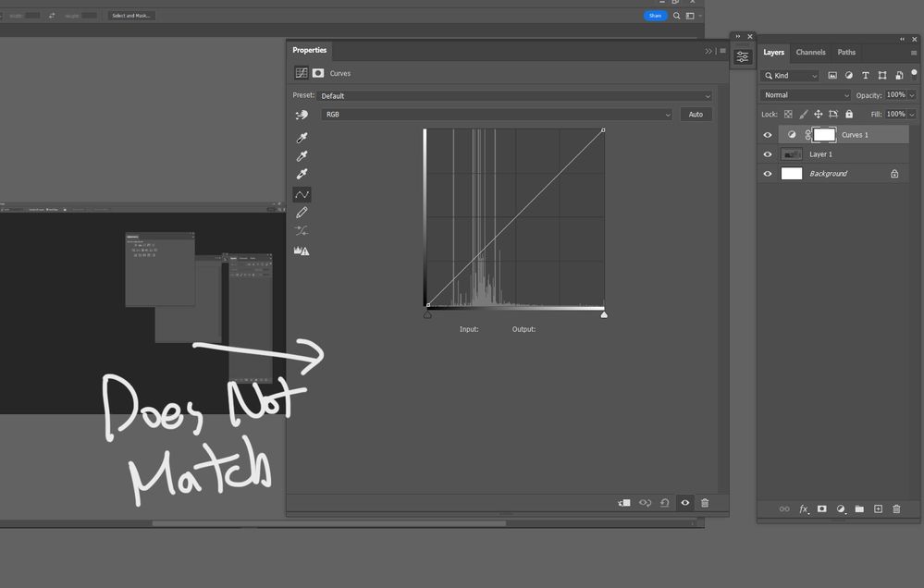Screen dimensions: 924x588
Task: Select the black point eyedropper in Curves
Action: tap(301, 137)
